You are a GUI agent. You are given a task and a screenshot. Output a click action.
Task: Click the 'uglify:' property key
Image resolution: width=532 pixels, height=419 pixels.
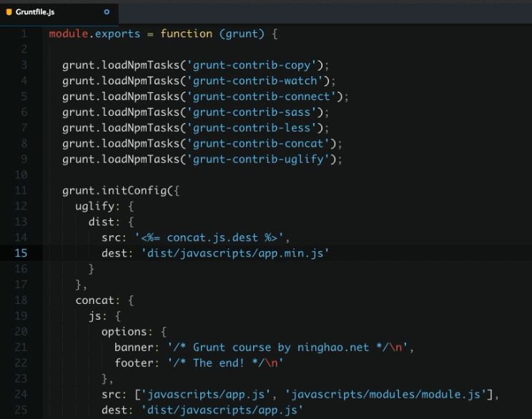98,206
